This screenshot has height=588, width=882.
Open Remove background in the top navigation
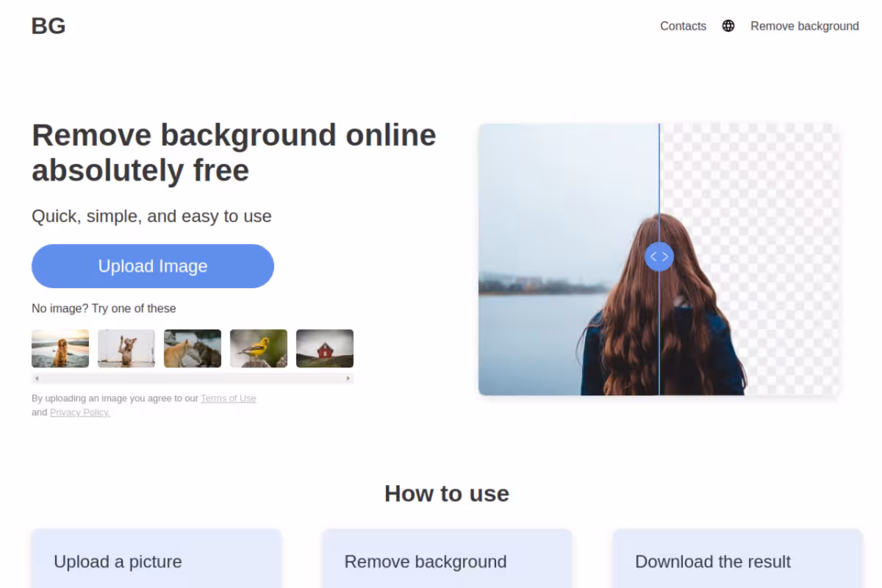pyautogui.click(x=804, y=26)
